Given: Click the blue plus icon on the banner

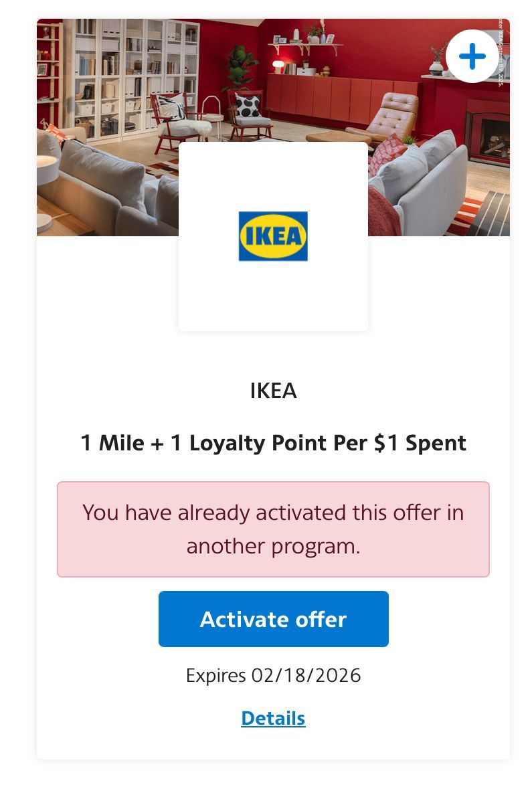Looking at the screenshot, I should click(x=472, y=56).
